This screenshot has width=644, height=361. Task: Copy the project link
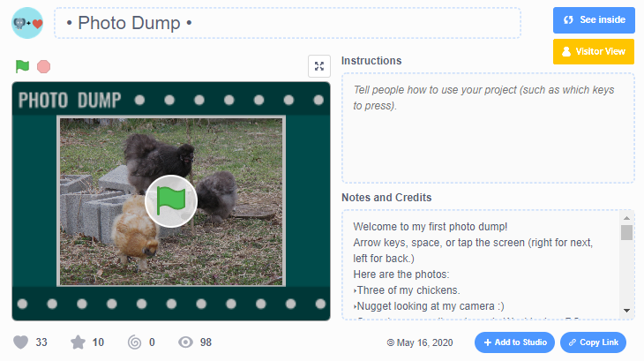click(x=593, y=342)
